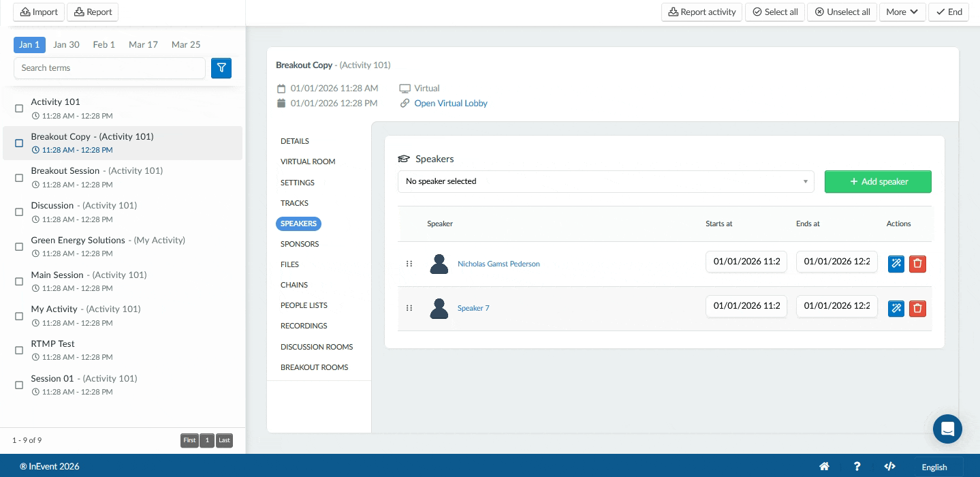Viewport: 980px width, 477px height.
Task: Check the Activity 101 checkbox
Action: tap(19, 108)
